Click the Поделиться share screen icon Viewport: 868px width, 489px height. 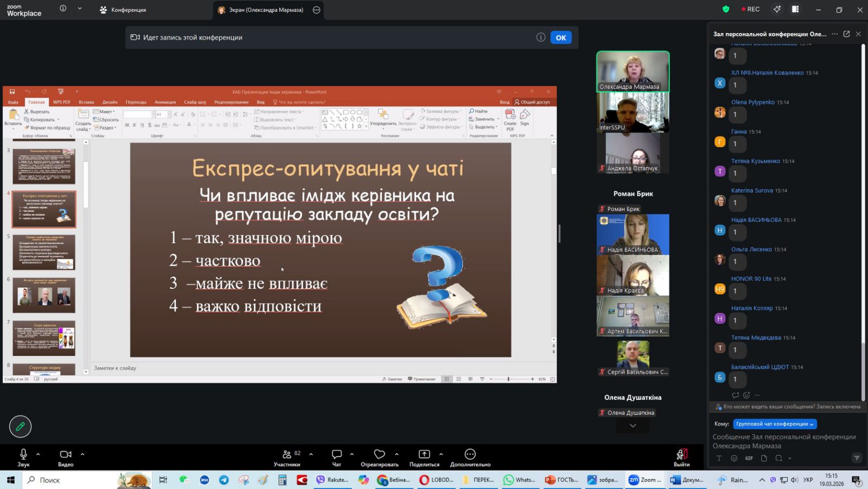click(x=424, y=458)
